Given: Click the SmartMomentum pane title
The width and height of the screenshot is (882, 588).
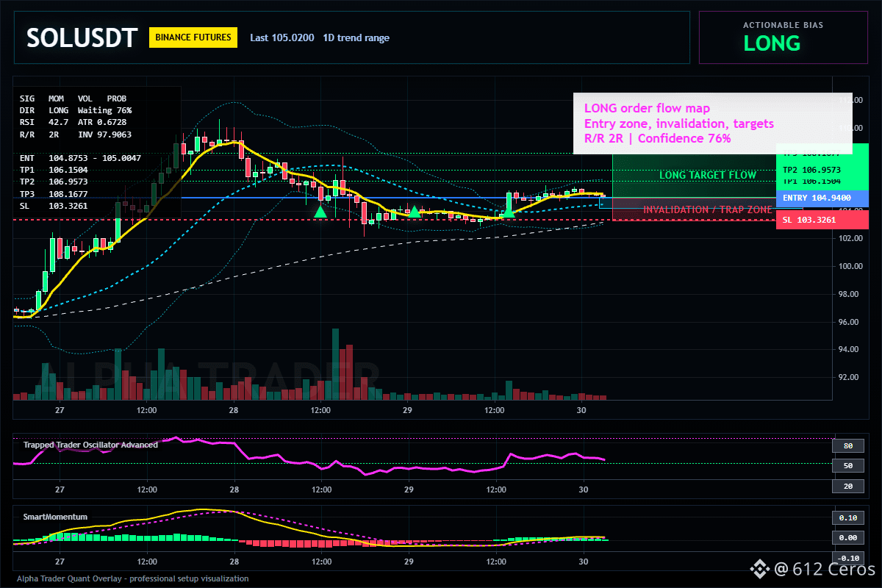Looking at the screenshot, I should tap(55, 517).
